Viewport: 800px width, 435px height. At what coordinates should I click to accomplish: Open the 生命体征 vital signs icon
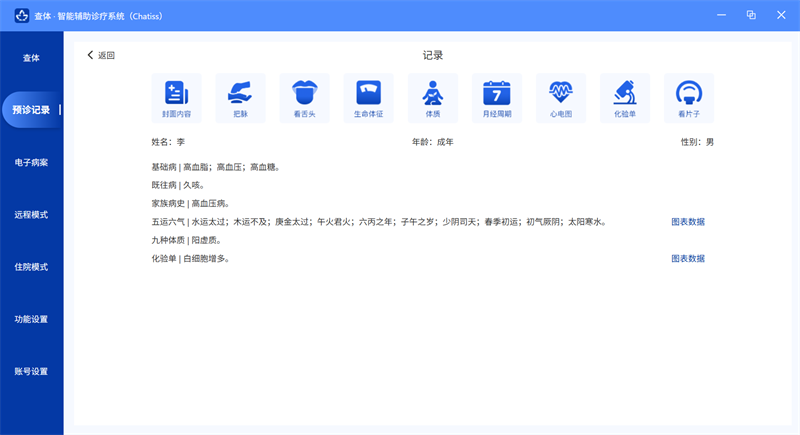pos(368,98)
